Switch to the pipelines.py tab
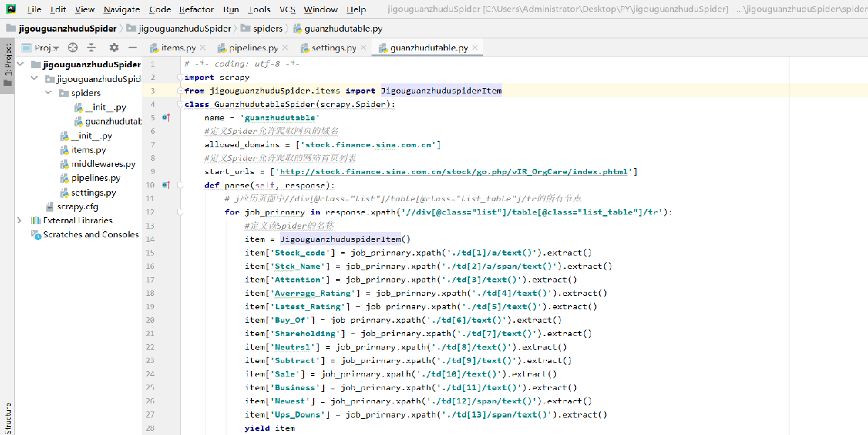The image size is (868, 435). (253, 48)
